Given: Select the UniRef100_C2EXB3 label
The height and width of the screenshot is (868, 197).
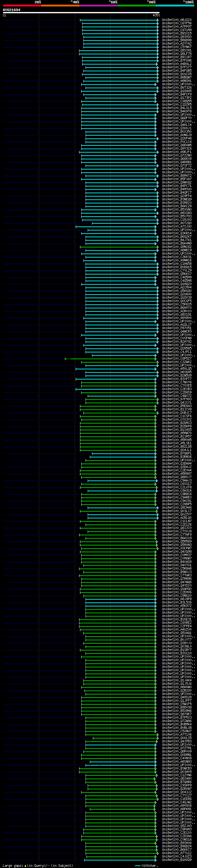Looking at the screenshot, I should click(176, 389).
